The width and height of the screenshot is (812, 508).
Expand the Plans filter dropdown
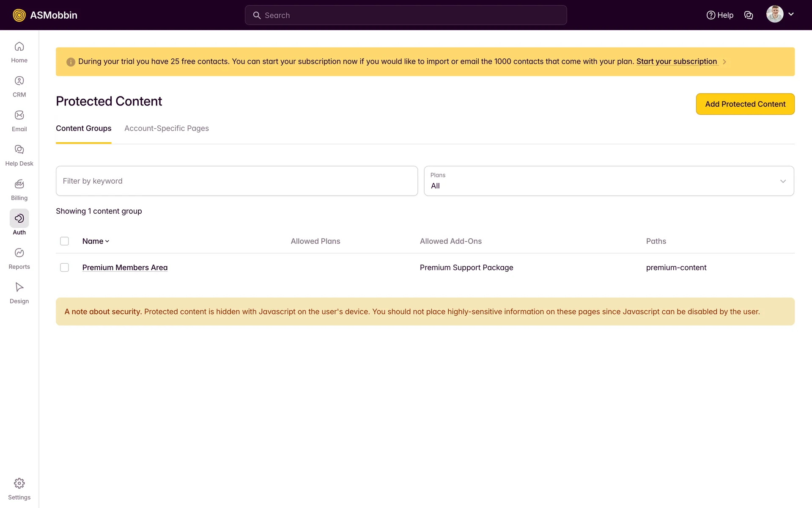(x=609, y=181)
